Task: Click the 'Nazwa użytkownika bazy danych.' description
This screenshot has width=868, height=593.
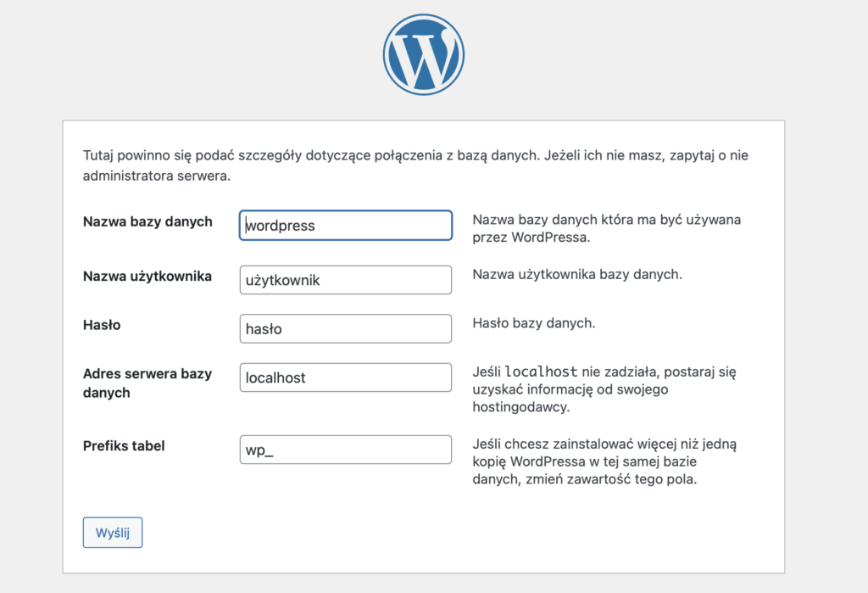Action: [577, 274]
